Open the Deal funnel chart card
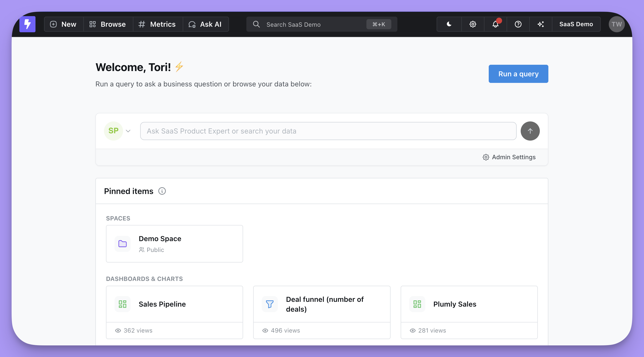Viewport: 644px width, 357px height. pyautogui.click(x=322, y=304)
